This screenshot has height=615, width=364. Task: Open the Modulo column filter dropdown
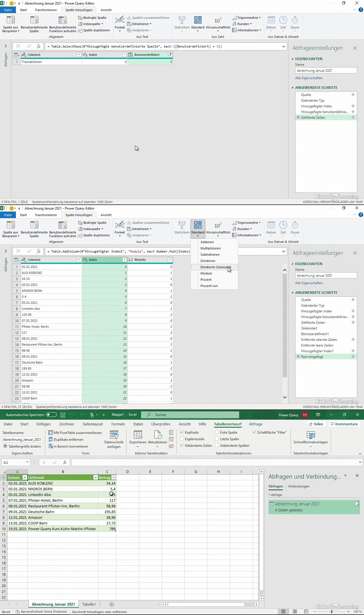170,260
